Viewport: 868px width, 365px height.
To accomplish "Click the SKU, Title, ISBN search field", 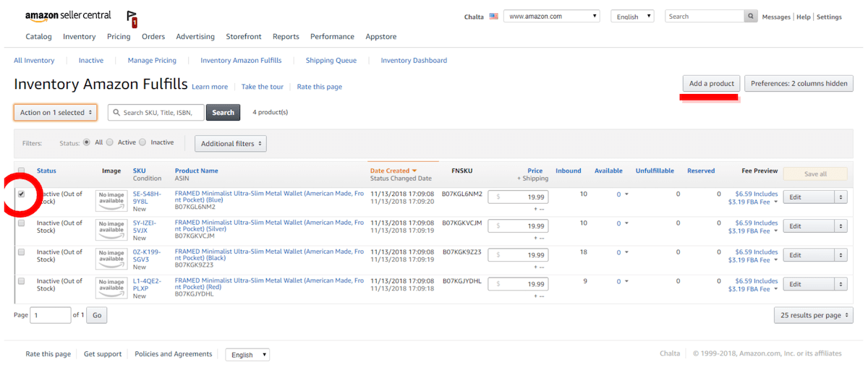I will [x=156, y=113].
